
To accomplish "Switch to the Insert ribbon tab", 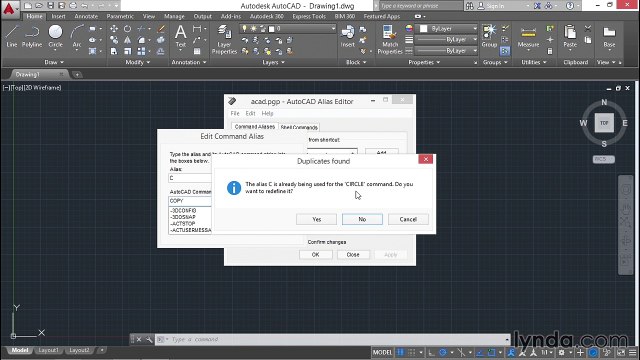I will tap(58, 16).
